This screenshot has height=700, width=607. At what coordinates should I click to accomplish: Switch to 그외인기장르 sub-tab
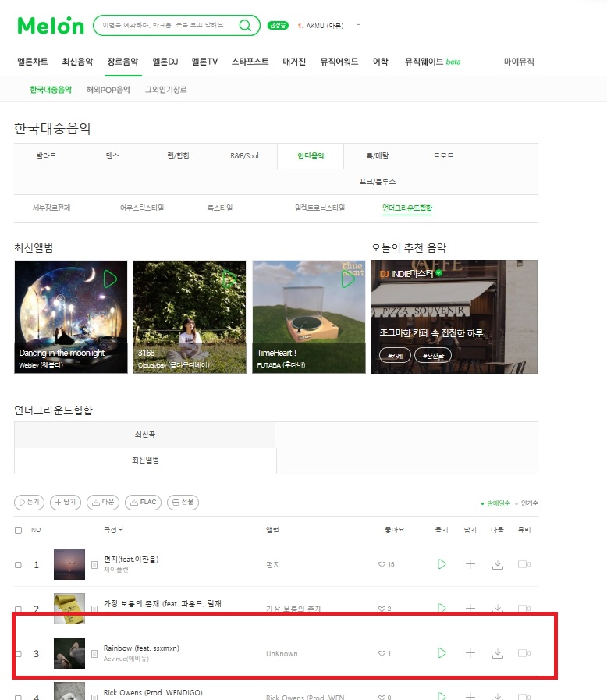point(165,90)
